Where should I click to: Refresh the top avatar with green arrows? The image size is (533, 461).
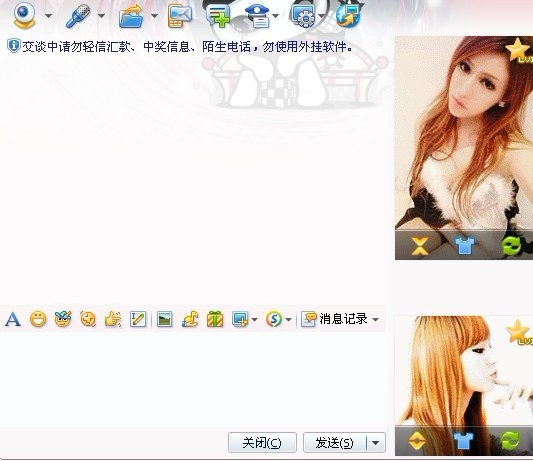tap(511, 245)
